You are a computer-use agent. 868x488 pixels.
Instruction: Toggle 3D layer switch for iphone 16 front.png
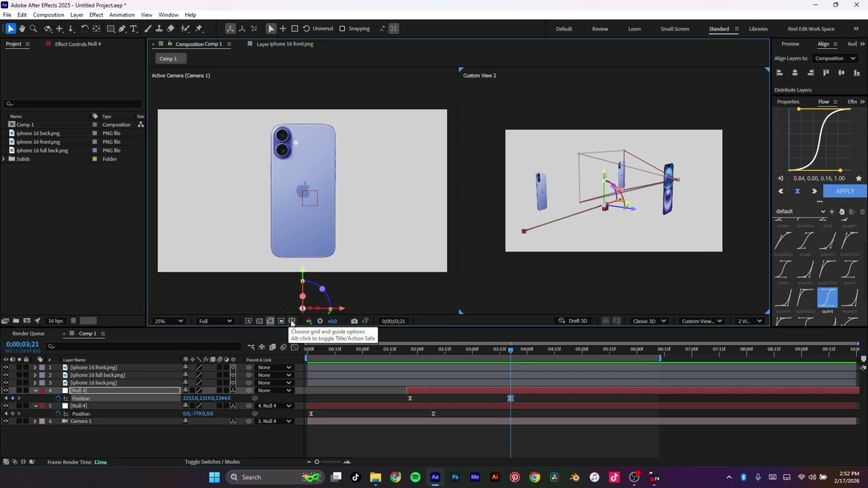(233, 367)
